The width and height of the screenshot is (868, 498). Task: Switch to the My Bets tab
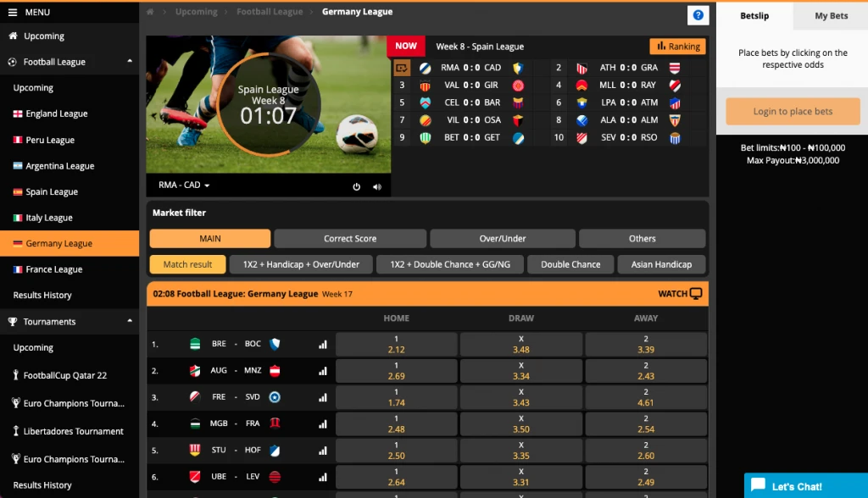pyautogui.click(x=831, y=15)
